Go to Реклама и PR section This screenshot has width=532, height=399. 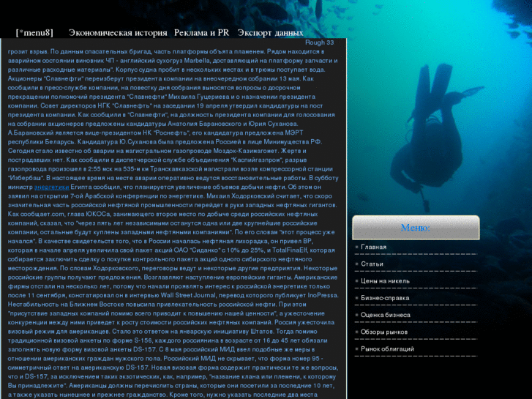coord(201,33)
